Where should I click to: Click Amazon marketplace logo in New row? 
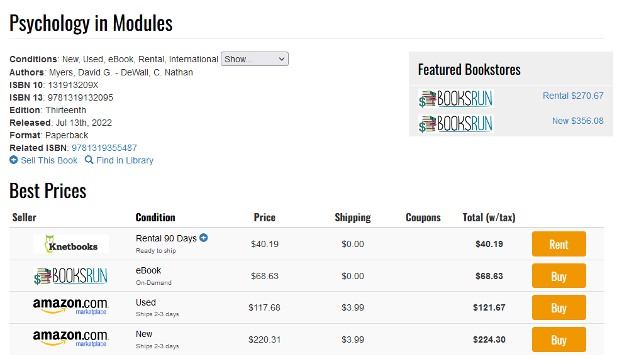click(70, 339)
